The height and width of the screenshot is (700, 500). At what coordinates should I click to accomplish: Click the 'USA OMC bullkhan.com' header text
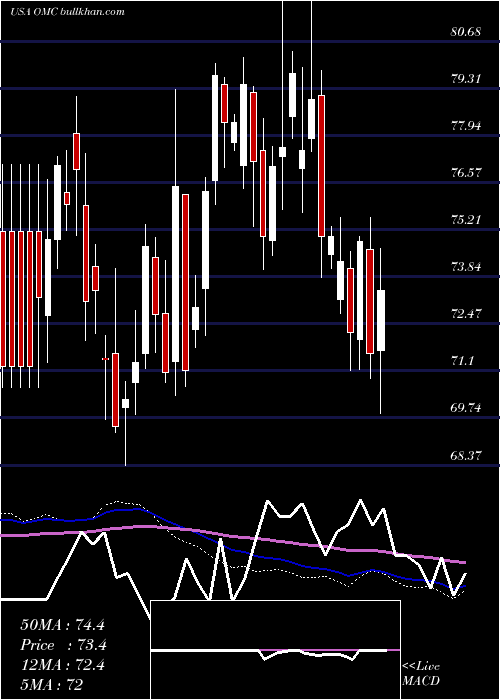(67, 12)
